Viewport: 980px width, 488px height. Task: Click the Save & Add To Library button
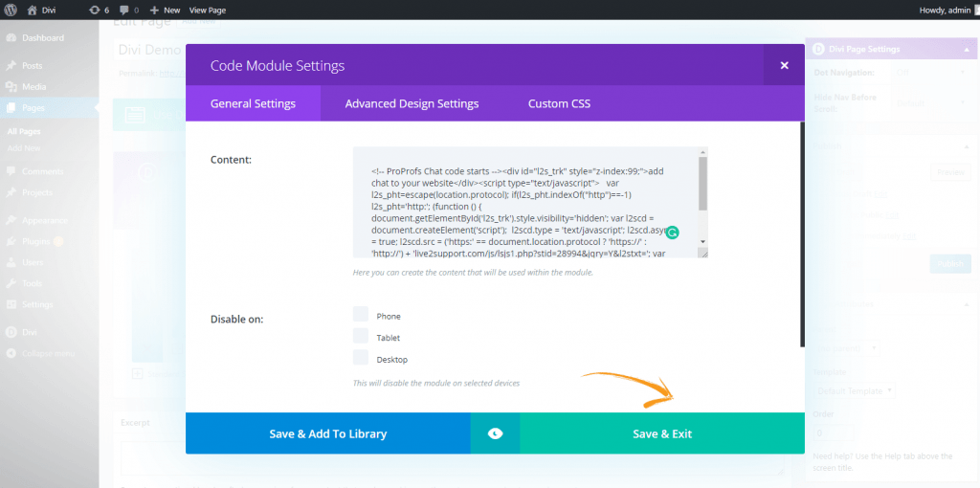[328, 433]
